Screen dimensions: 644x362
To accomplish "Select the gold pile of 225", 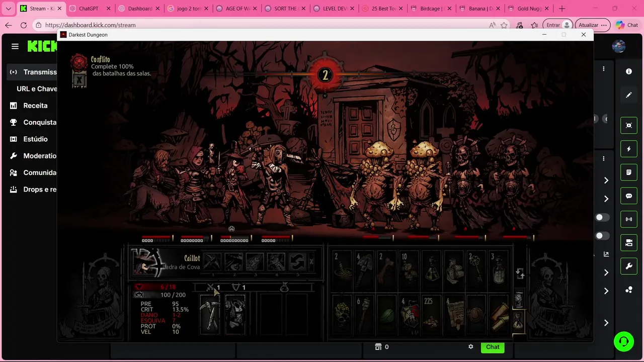I will click(431, 315).
